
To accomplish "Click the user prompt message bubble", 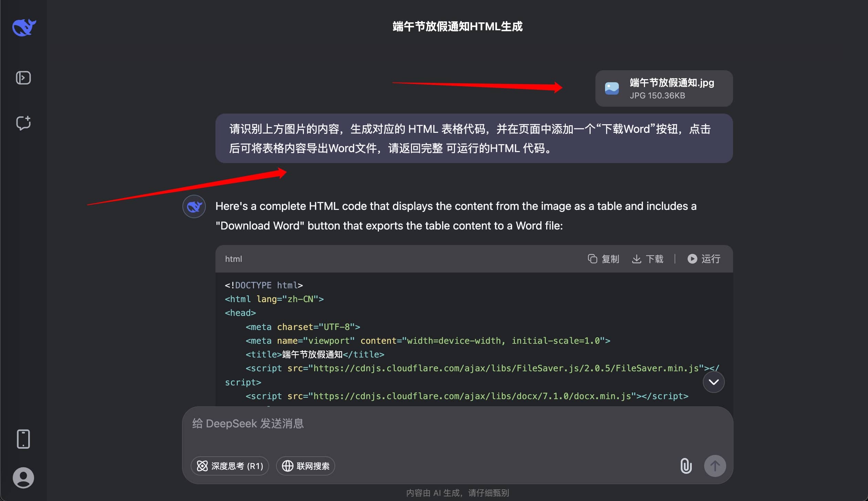I will [474, 138].
